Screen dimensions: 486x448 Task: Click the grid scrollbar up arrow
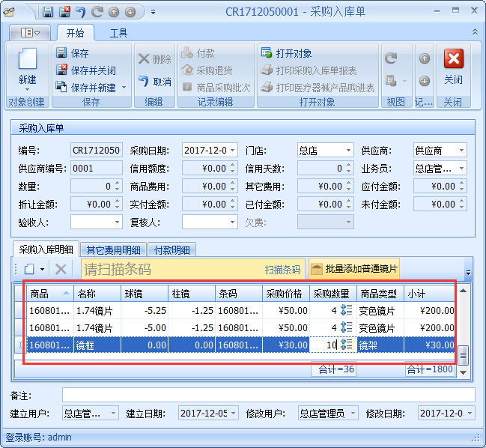click(463, 291)
